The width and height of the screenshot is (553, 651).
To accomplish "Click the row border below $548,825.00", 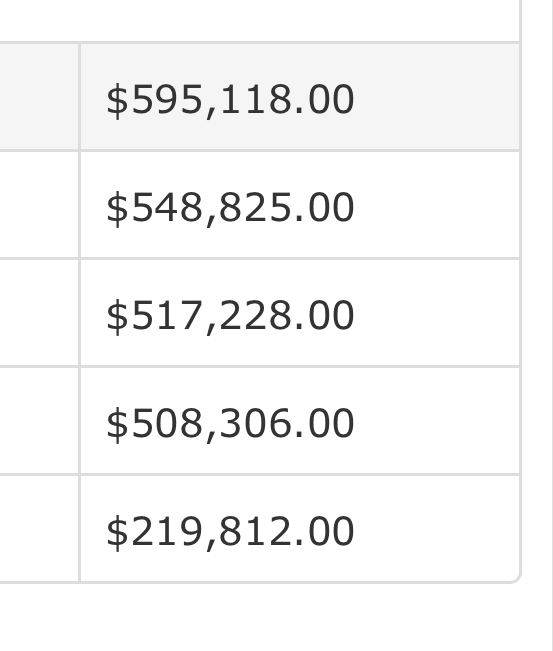I will tap(259, 259).
